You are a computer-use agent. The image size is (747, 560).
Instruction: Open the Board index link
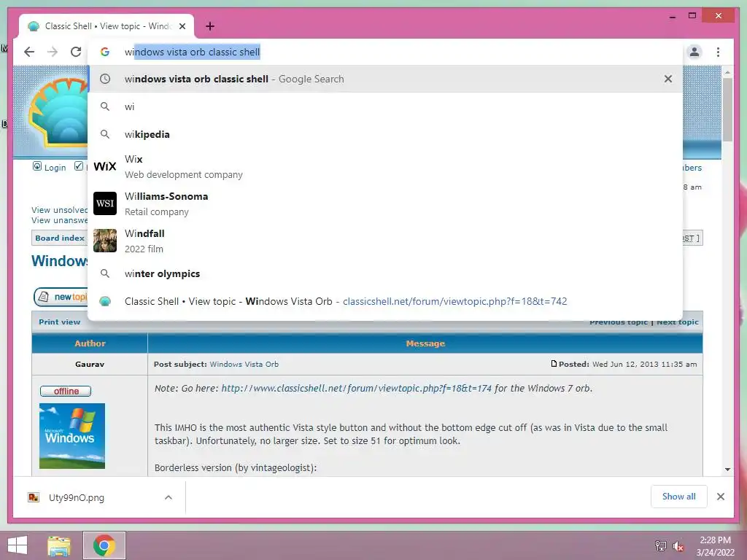tap(60, 238)
